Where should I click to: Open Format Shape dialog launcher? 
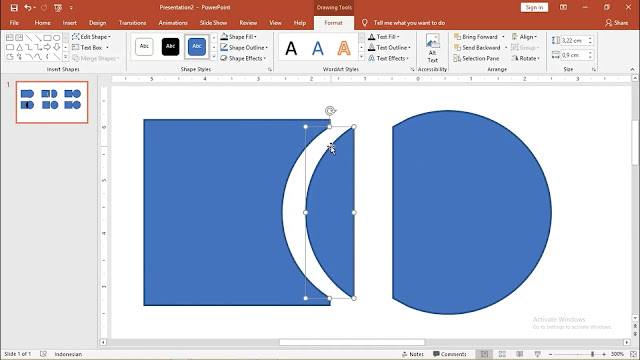270,70
